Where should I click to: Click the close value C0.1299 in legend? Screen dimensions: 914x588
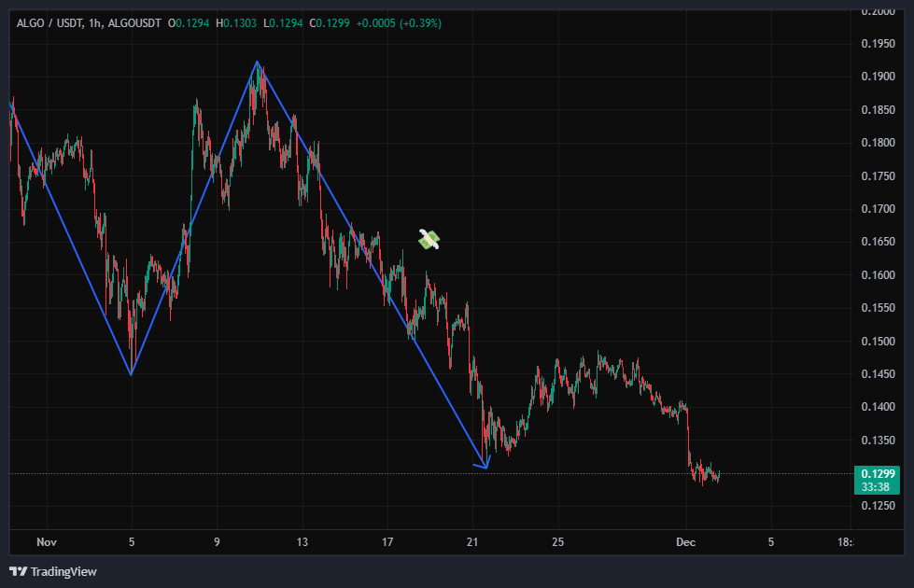pyautogui.click(x=332, y=22)
